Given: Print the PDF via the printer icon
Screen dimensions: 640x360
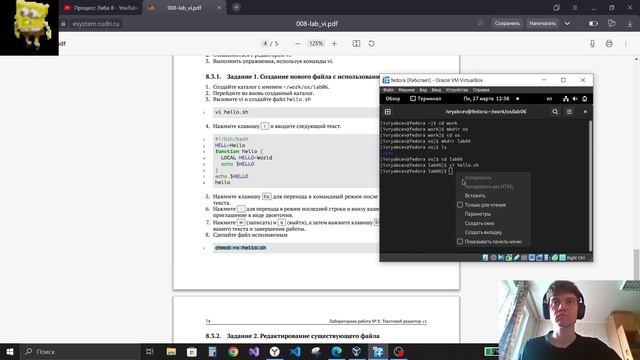Looking at the screenshot, I should click(x=609, y=43).
